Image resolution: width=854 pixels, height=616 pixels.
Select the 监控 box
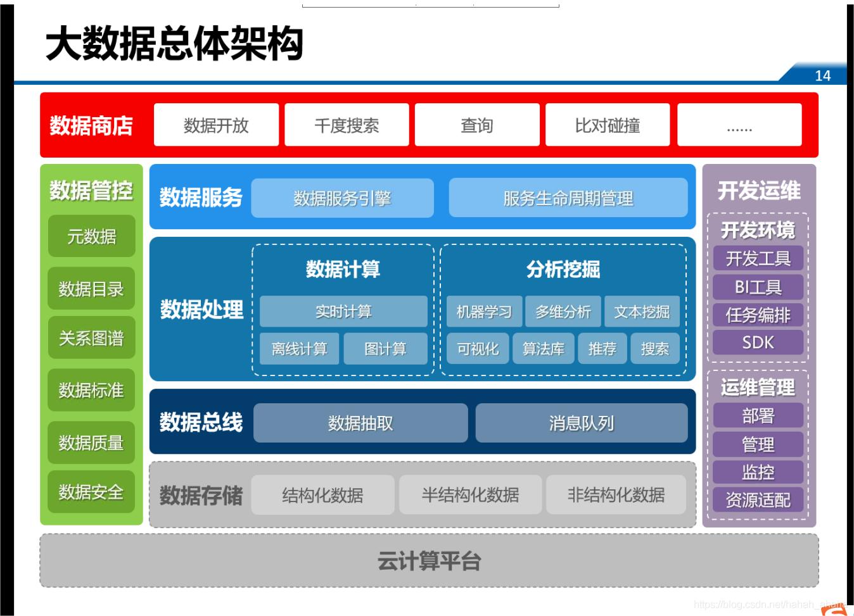point(758,472)
